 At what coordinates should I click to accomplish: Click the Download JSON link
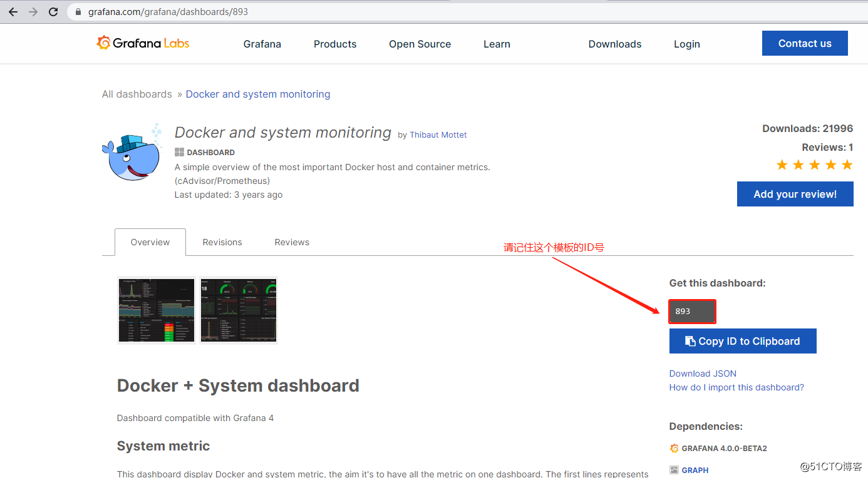tap(703, 374)
